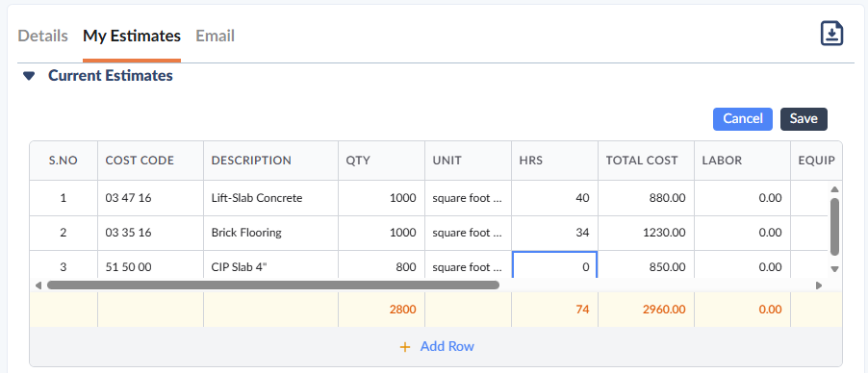Collapse the Current Estimates section
Screen dimensions: 868x373
pos(29,76)
